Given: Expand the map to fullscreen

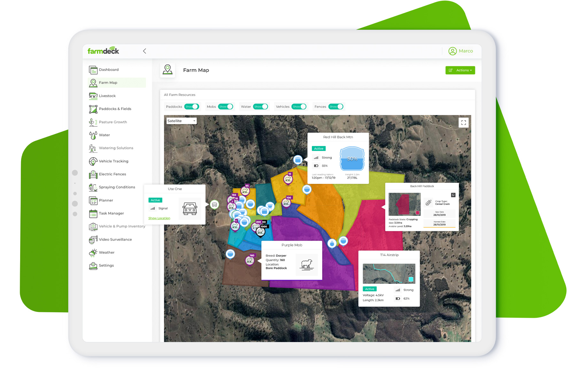Looking at the screenshot, I should click(x=463, y=122).
